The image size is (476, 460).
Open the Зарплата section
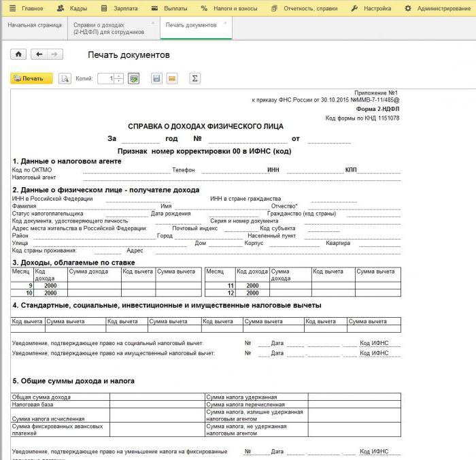[x=119, y=9]
